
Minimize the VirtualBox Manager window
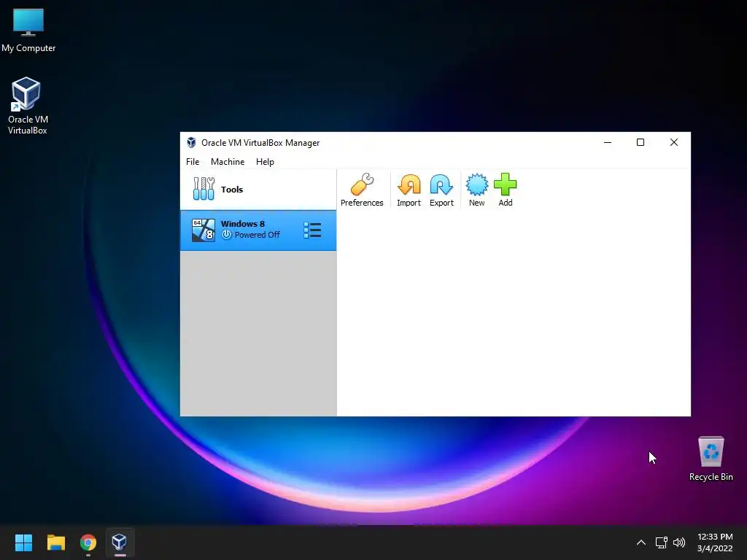608,142
